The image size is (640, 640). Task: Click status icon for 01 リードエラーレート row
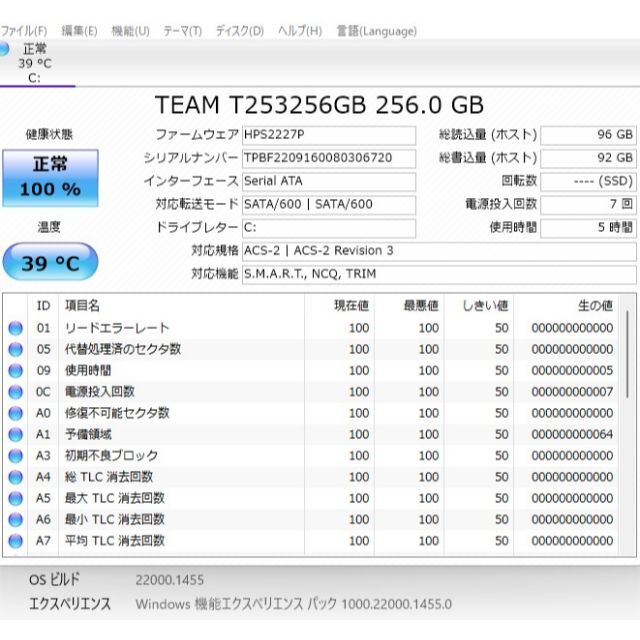tap(16, 328)
